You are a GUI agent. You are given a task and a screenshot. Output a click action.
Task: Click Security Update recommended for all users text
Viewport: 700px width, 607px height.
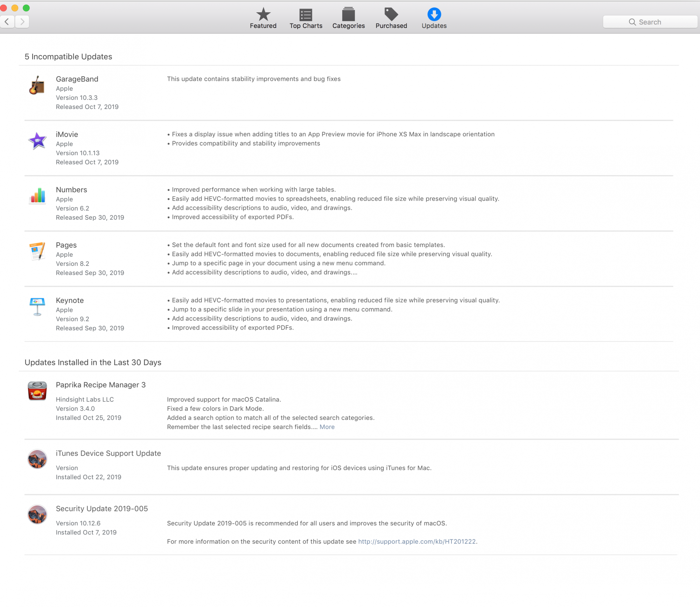click(307, 523)
